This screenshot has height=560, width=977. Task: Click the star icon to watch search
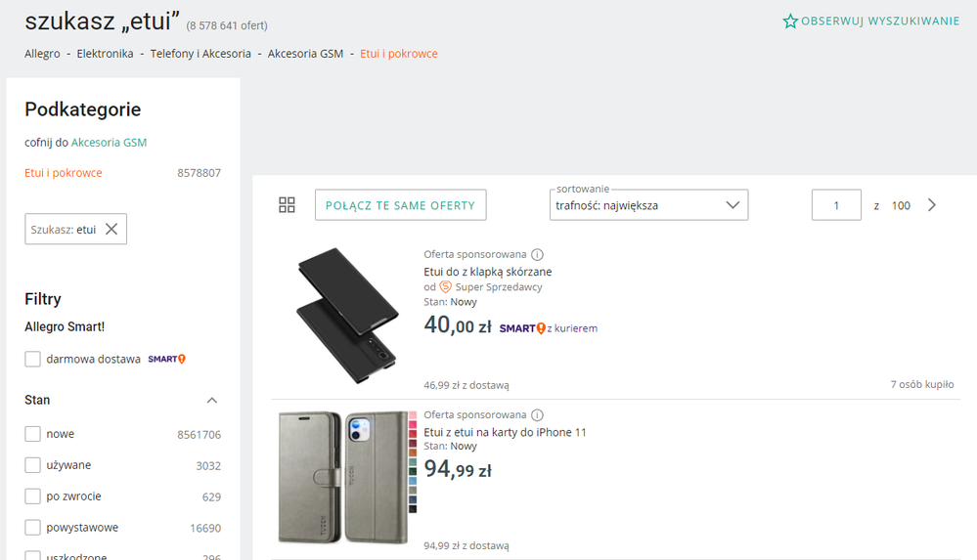click(x=790, y=22)
